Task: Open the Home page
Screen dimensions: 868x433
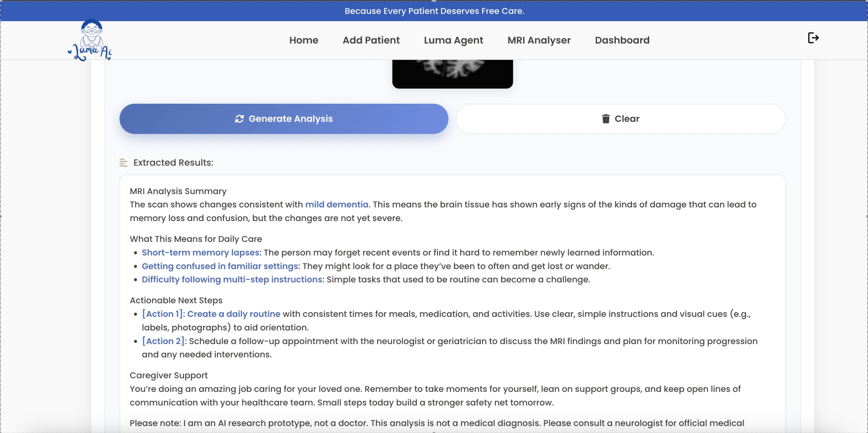Action: pos(303,40)
